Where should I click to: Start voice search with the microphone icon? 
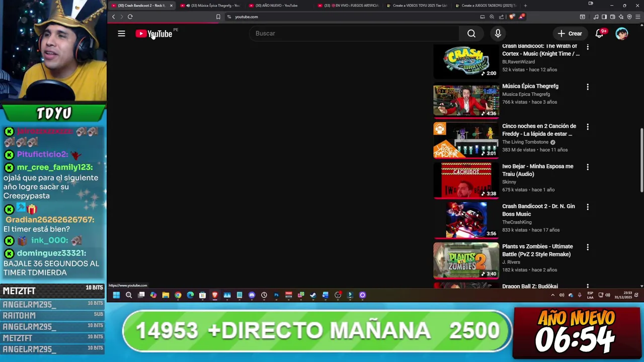click(x=498, y=34)
